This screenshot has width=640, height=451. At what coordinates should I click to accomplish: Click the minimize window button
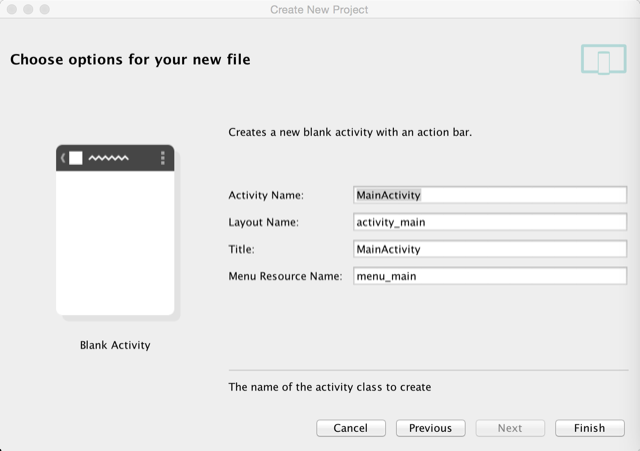[28, 9]
